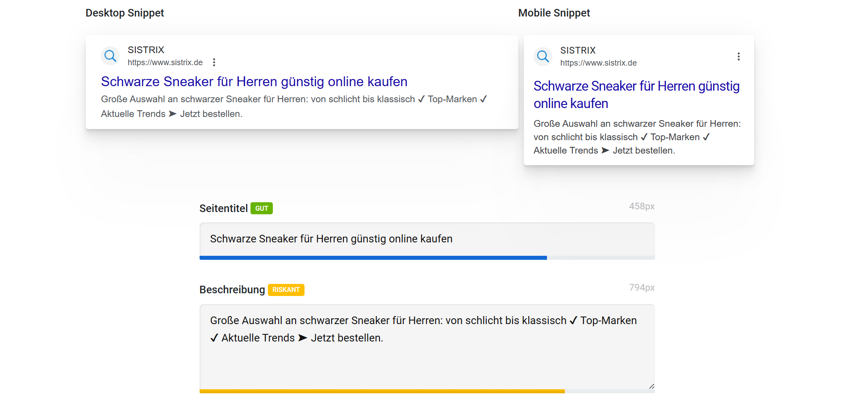Click the mobile snippet description text
The width and height of the screenshot is (868, 404).
click(637, 137)
